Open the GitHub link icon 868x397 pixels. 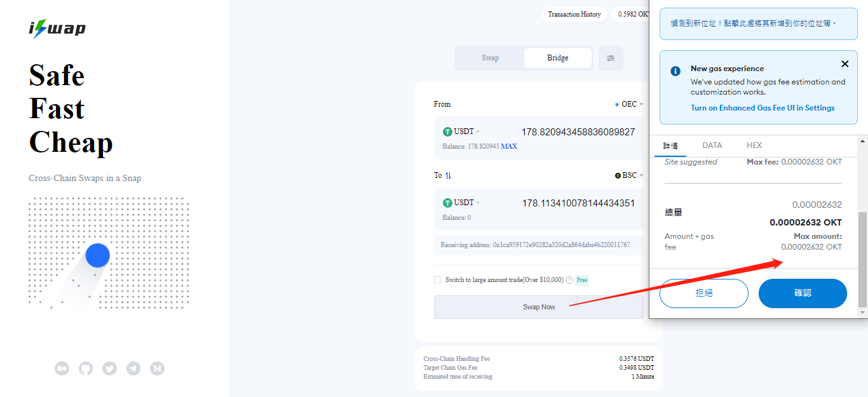[86, 368]
